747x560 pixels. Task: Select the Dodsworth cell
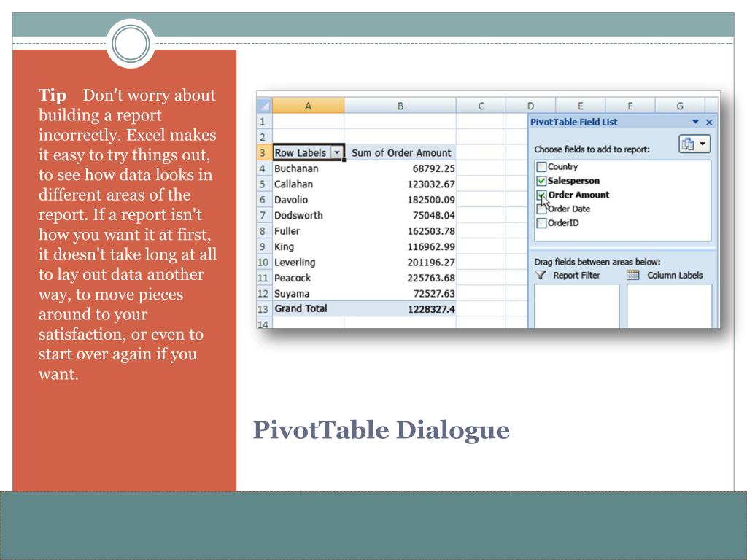309,215
